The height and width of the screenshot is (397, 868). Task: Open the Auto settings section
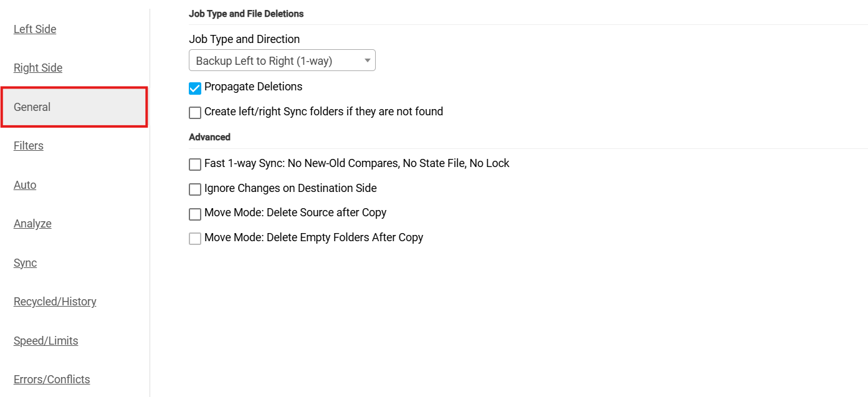[25, 185]
